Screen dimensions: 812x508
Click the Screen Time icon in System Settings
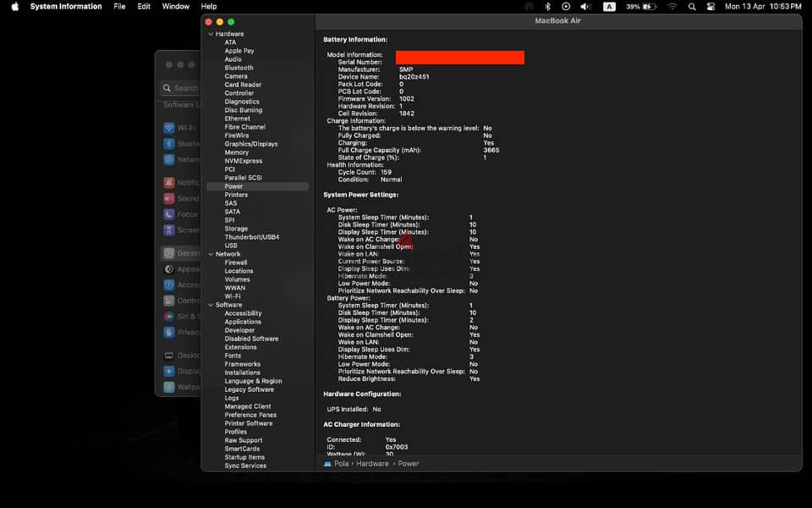[x=169, y=230]
